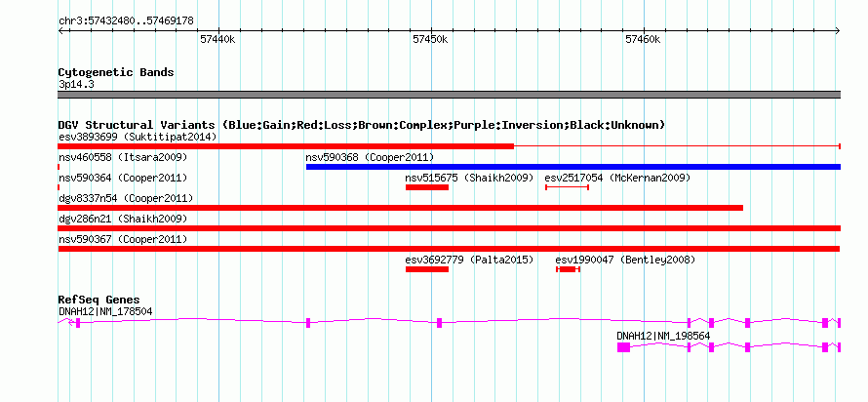
Task: Click the esv1990047 (Bentley2008) label
Action: coord(625,260)
